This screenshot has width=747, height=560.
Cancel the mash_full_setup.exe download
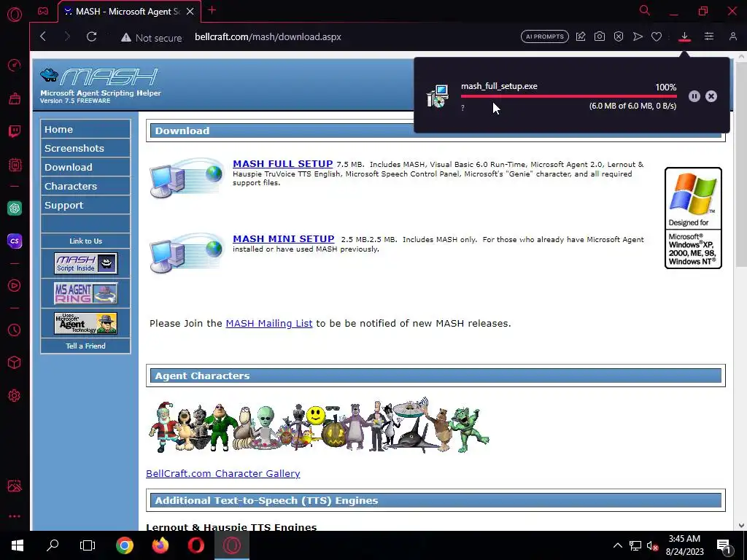pyautogui.click(x=711, y=96)
